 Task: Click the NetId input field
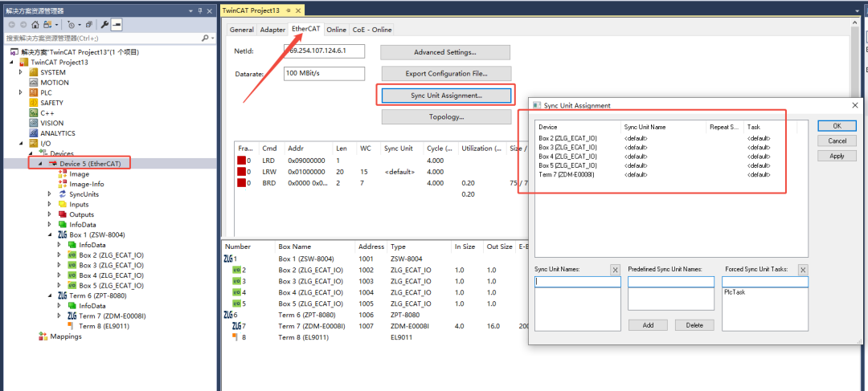click(x=325, y=51)
